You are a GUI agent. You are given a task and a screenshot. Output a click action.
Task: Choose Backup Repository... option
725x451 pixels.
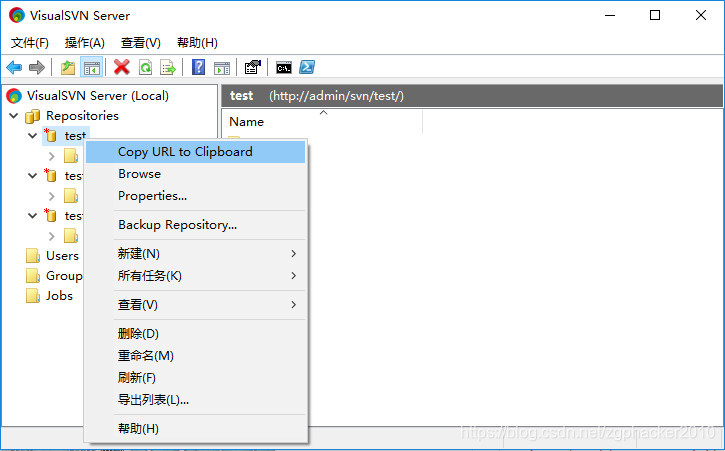196,225
